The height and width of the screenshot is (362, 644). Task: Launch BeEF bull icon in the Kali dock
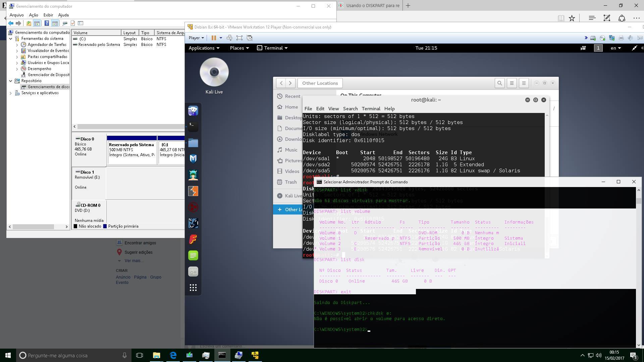[193, 223]
